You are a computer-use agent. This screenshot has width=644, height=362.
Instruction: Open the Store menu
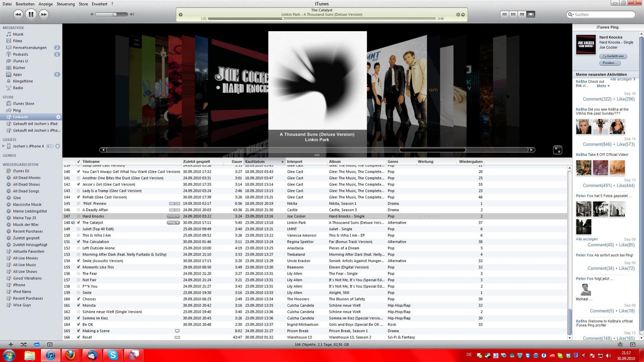[83, 4]
